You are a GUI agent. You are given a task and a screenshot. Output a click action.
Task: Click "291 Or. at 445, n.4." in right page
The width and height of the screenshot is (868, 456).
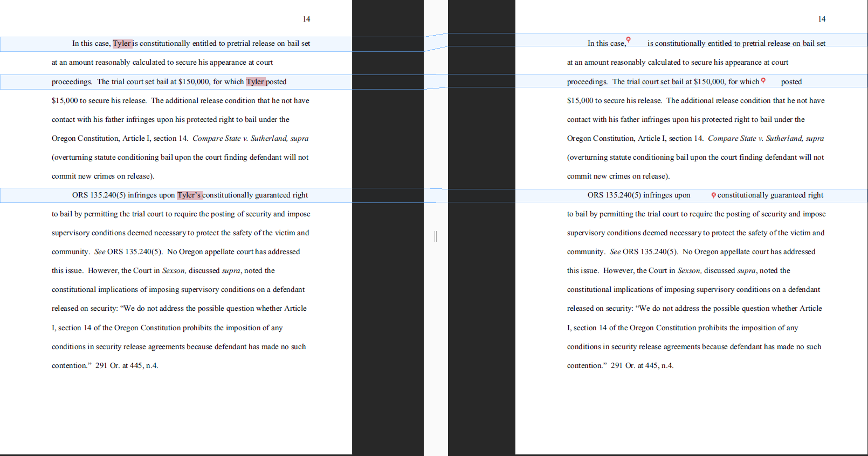point(642,366)
